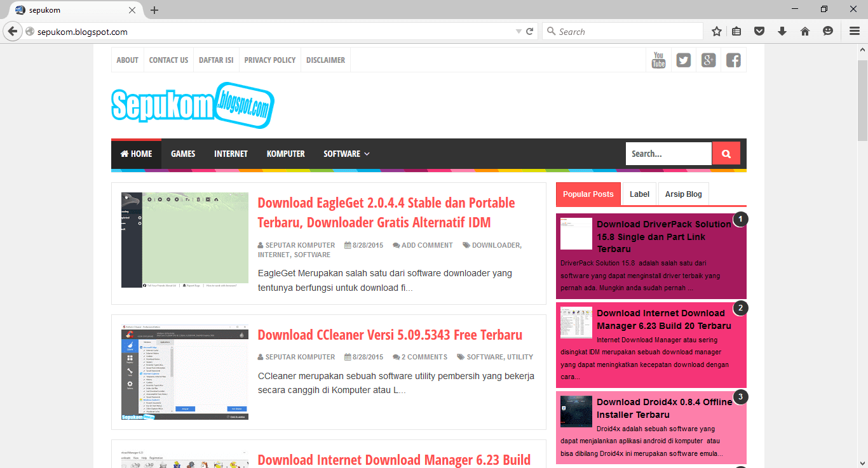This screenshot has width=868, height=468.
Task: Open the DOWNLOADER label on EagleGet post
Action: 496,245
